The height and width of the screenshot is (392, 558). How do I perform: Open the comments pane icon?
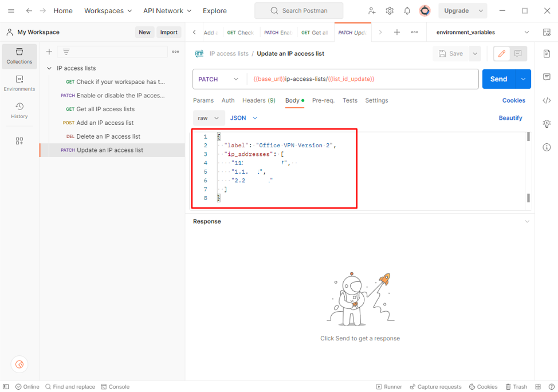click(x=547, y=77)
